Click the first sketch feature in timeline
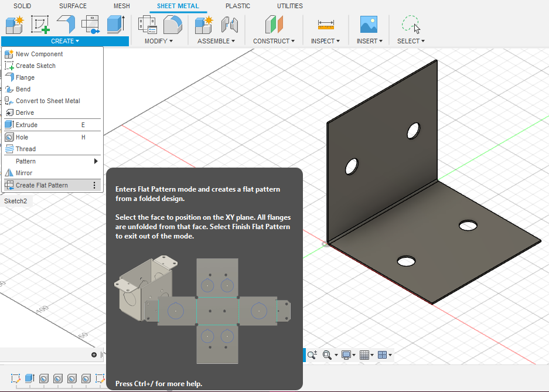This screenshot has height=392, width=549. (16, 379)
